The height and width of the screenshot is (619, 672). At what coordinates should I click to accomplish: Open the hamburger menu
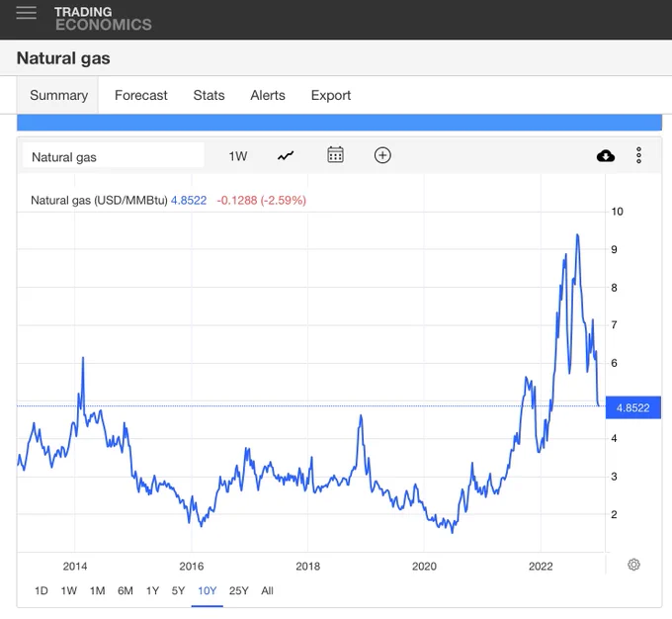tap(26, 13)
